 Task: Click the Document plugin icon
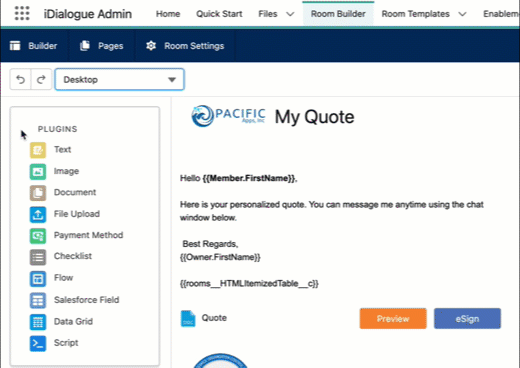[38, 193]
